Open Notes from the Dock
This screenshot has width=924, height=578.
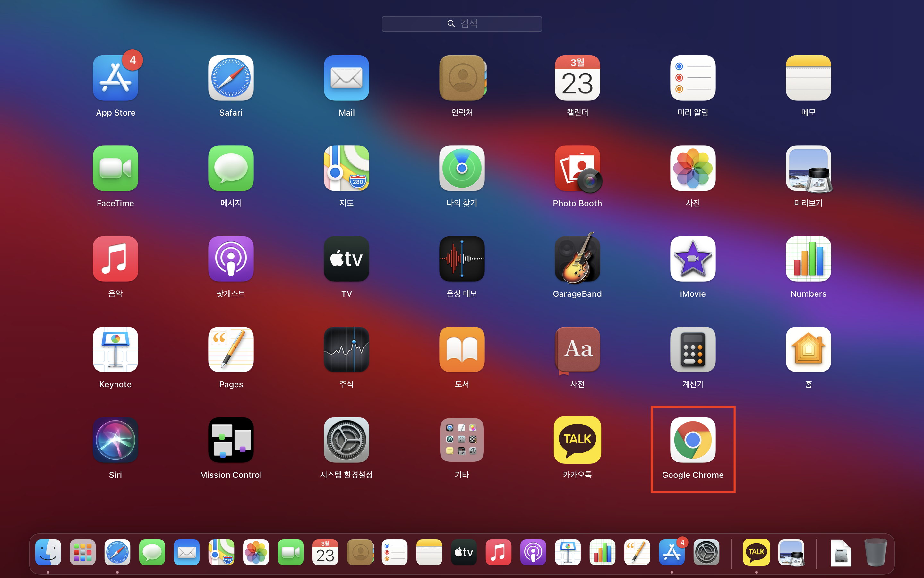429,552
